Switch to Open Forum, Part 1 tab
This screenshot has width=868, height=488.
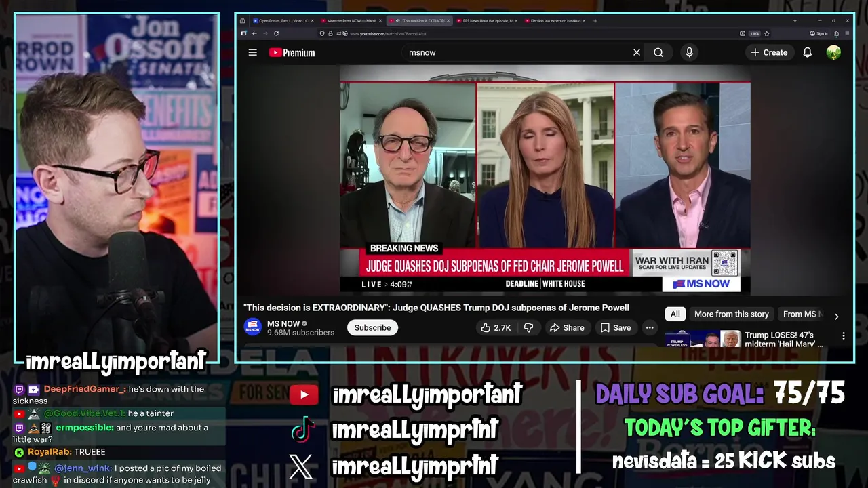(x=284, y=21)
